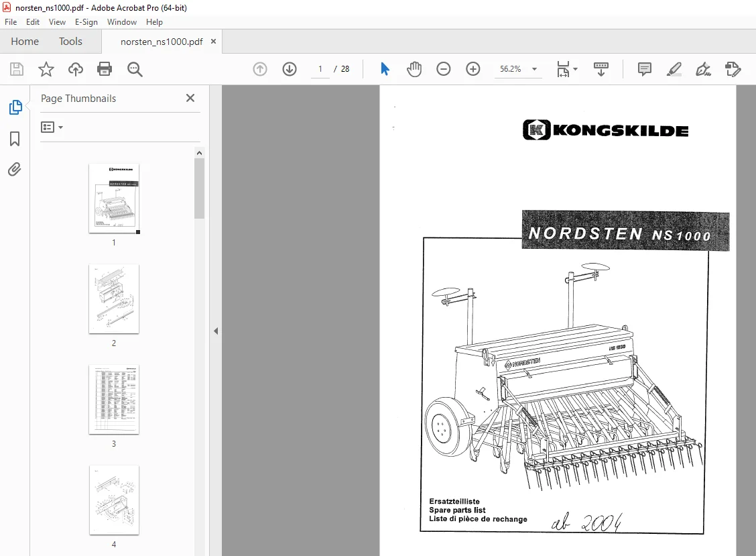Viewport: 756px width, 556px height.
Task: Add file to starred with star icon
Action: (x=46, y=69)
